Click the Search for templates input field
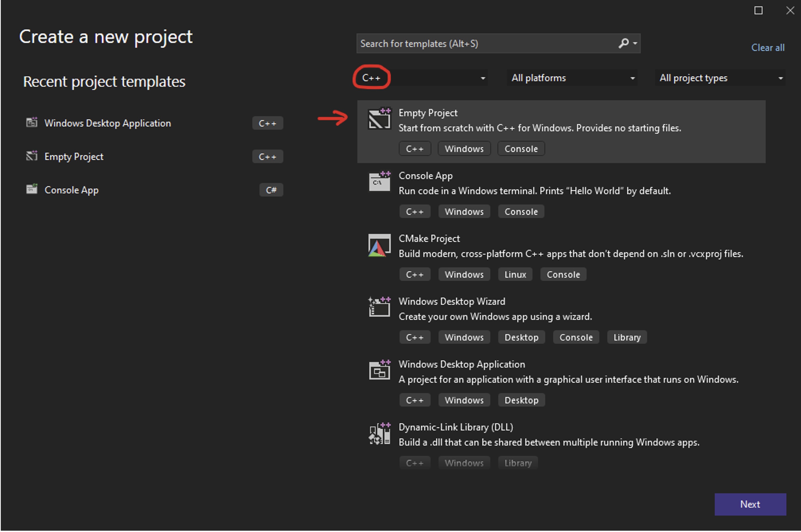 tap(475, 43)
